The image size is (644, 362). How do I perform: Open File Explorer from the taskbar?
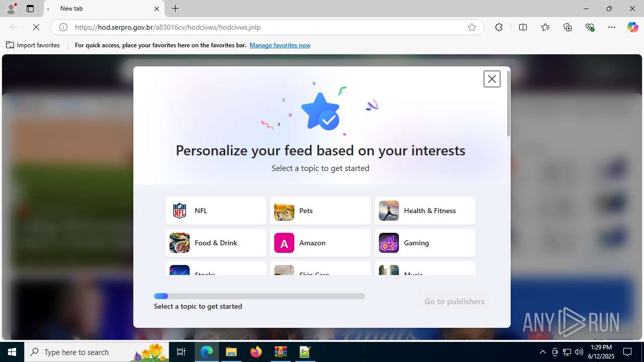click(231, 352)
